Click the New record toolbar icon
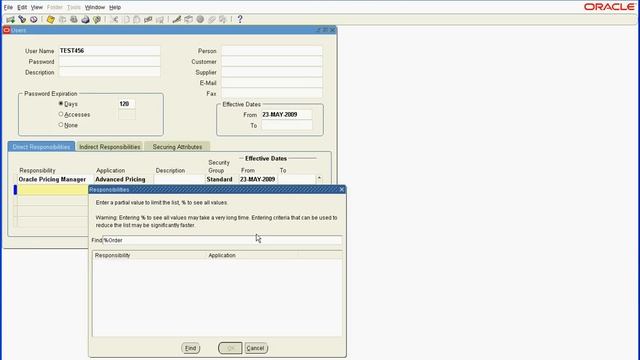 point(10,19)
